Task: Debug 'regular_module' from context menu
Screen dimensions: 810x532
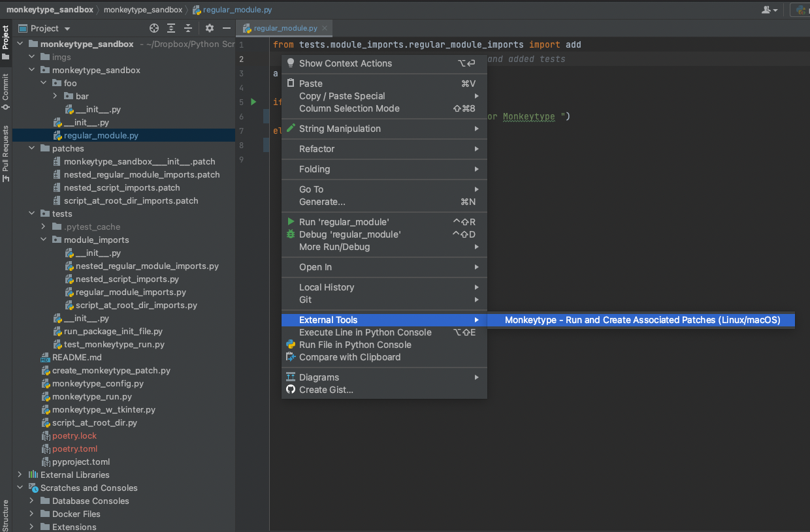Action: [x=384, y=234]
